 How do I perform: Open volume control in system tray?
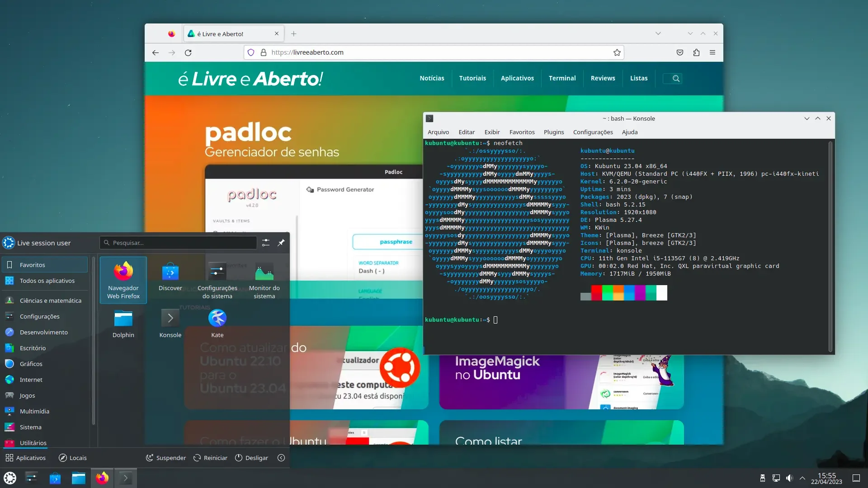tap(789, 478)
